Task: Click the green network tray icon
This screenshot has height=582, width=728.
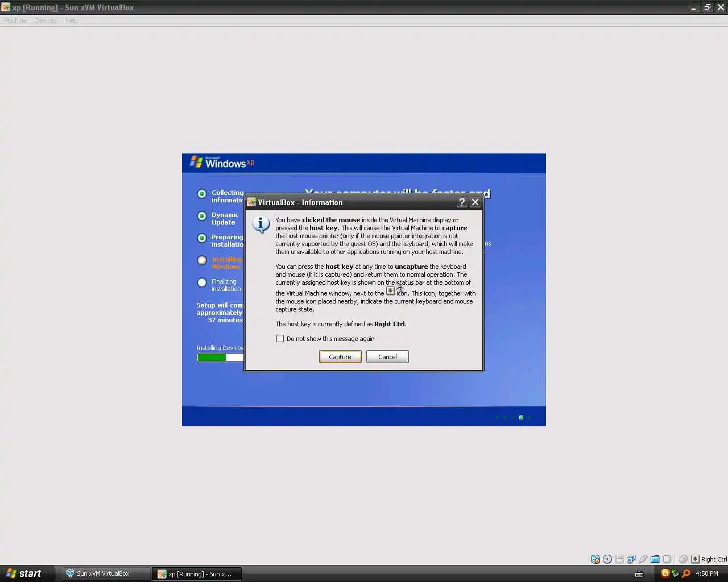Action: click(675, 573)
